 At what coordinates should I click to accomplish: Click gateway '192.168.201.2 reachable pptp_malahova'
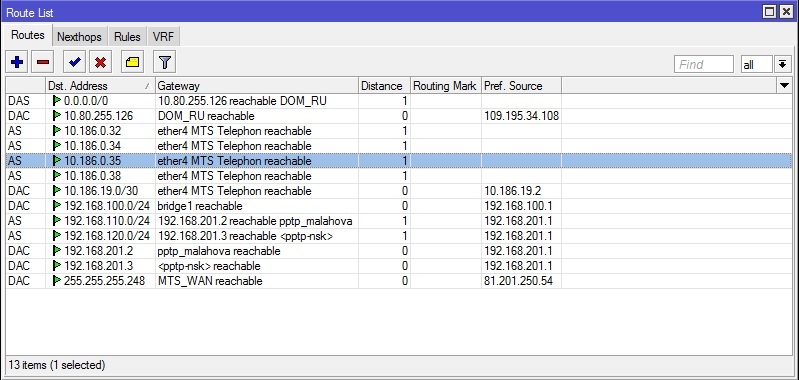point(255,221)
